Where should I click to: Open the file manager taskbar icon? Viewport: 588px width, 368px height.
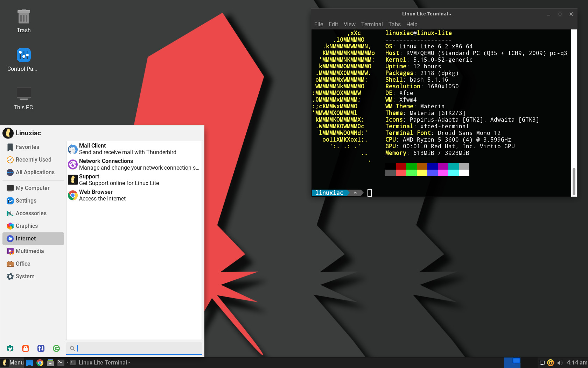point(50,363)
